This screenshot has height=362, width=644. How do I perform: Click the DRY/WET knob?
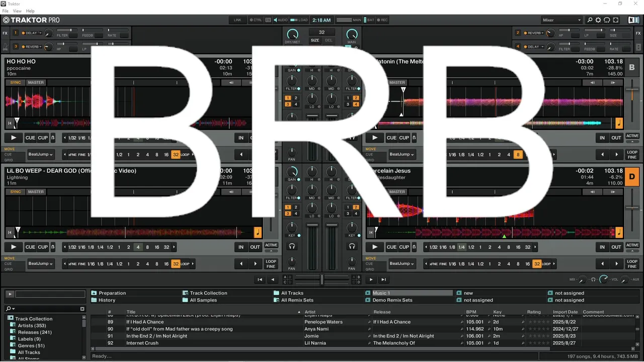[x=292, y=34]
